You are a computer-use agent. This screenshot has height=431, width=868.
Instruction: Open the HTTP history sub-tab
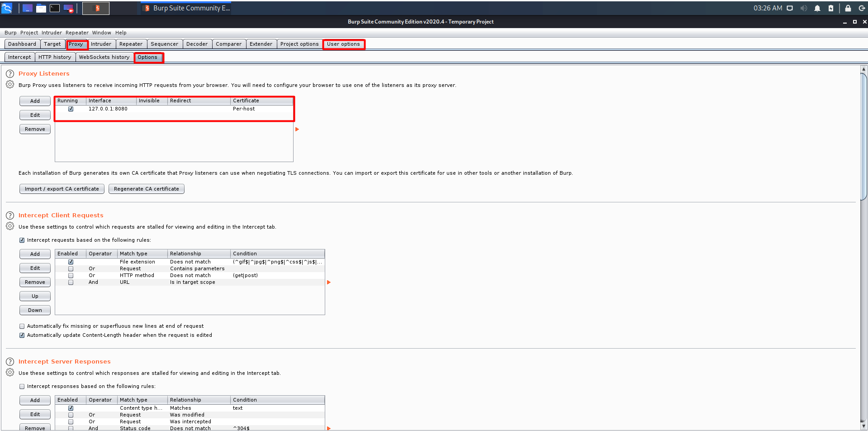click(55, 57)
